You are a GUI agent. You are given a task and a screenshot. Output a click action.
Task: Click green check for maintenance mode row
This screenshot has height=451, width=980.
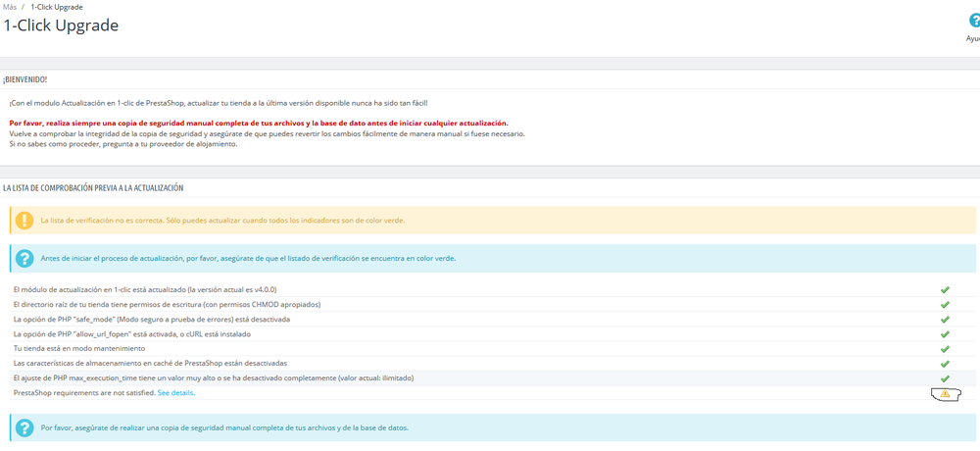point(945,349)
